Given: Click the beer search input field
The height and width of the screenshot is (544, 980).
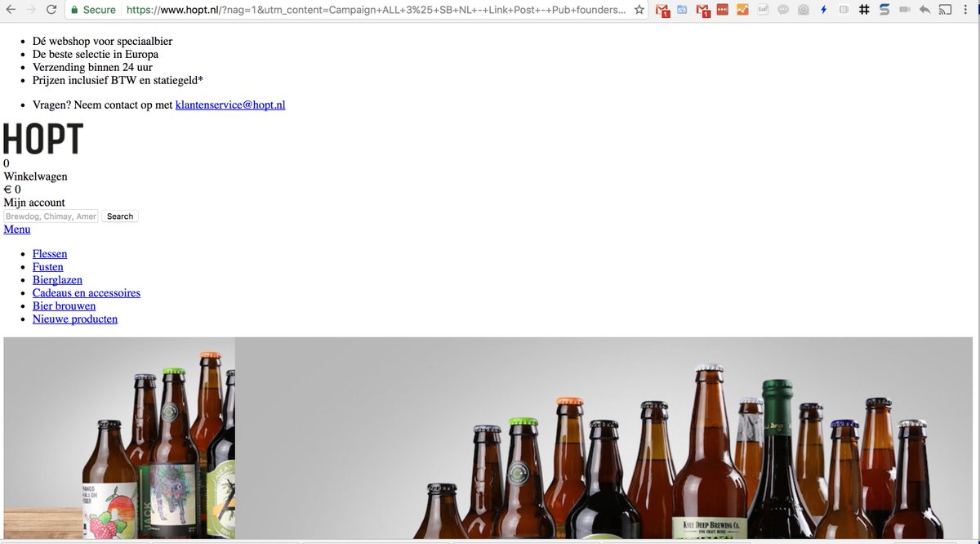Looking at the screenshot, I should 51,216.
